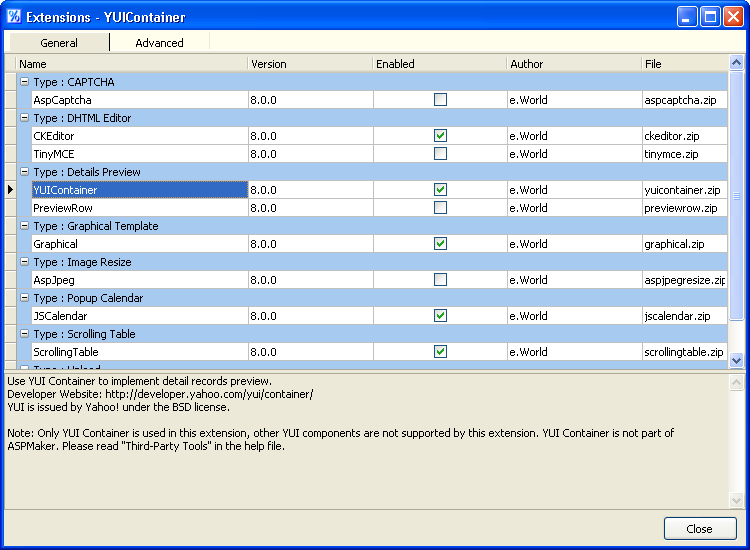This screenshot has width=750, height=550.
Task: Click the Close button
Action: tap(700, 528)
